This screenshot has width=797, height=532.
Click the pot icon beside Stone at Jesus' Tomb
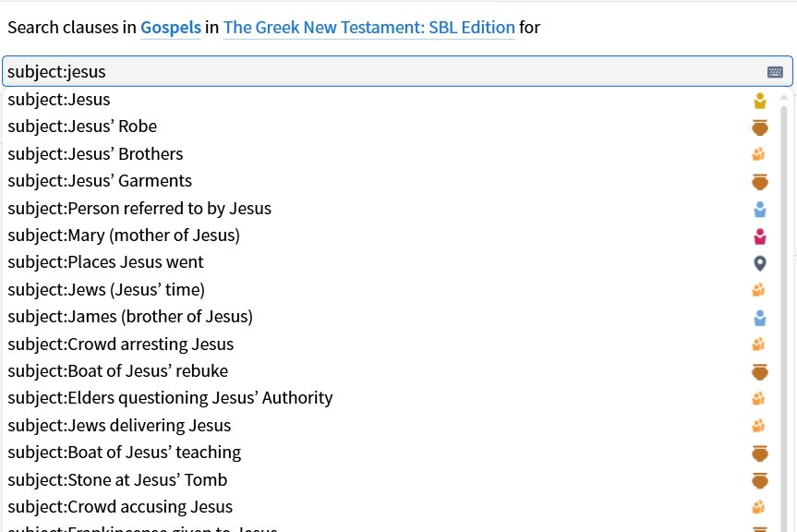click(760, 480)
